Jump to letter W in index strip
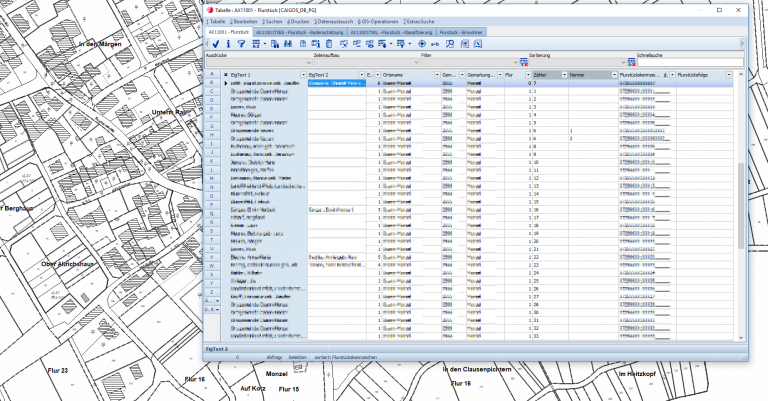This screenshot has height=401, width=768. [212, 266]
